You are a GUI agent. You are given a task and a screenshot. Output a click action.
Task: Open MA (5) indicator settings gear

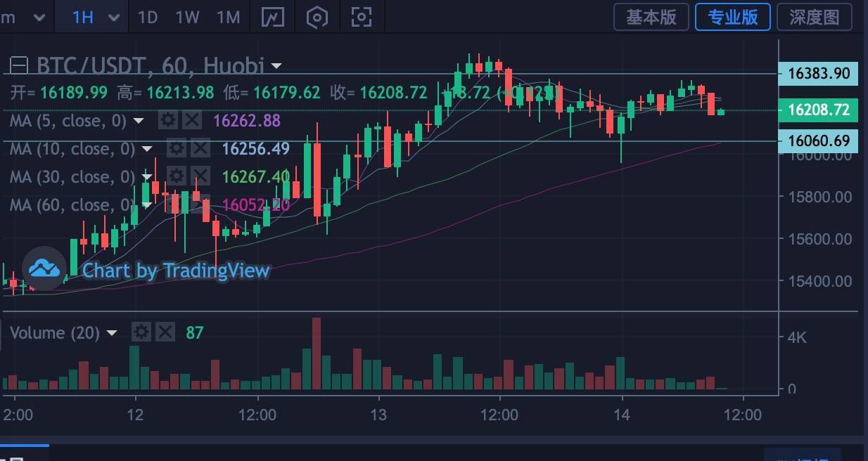(x=167, y=120)
